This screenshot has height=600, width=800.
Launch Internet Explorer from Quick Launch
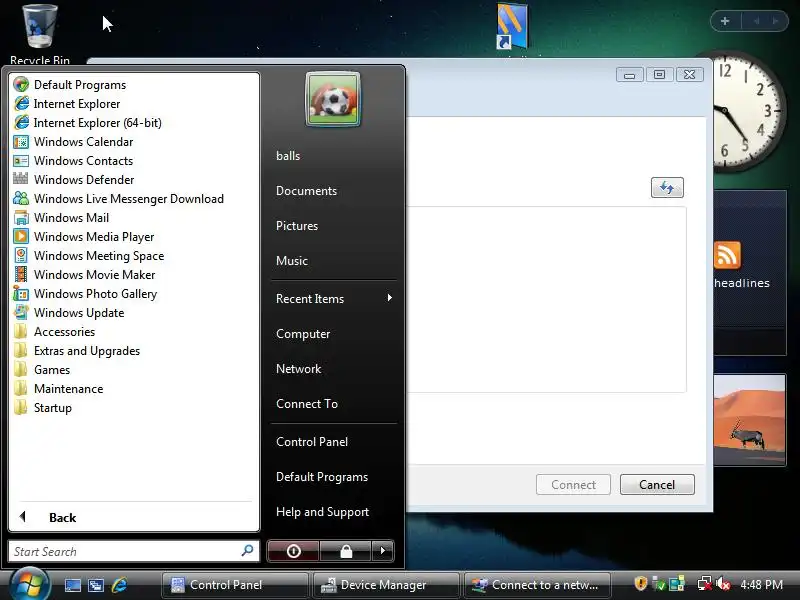click(x=119, y=585)
